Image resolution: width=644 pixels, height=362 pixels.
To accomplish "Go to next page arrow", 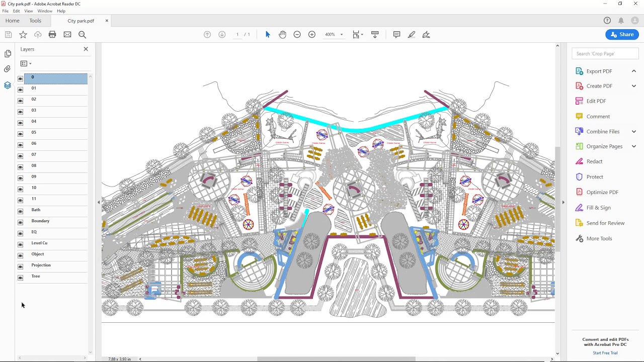I will (x=222, y=35).
